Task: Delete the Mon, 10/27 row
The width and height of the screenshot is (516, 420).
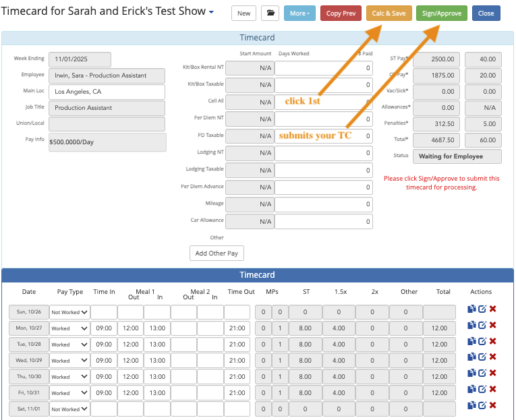Action: point(492,325)
